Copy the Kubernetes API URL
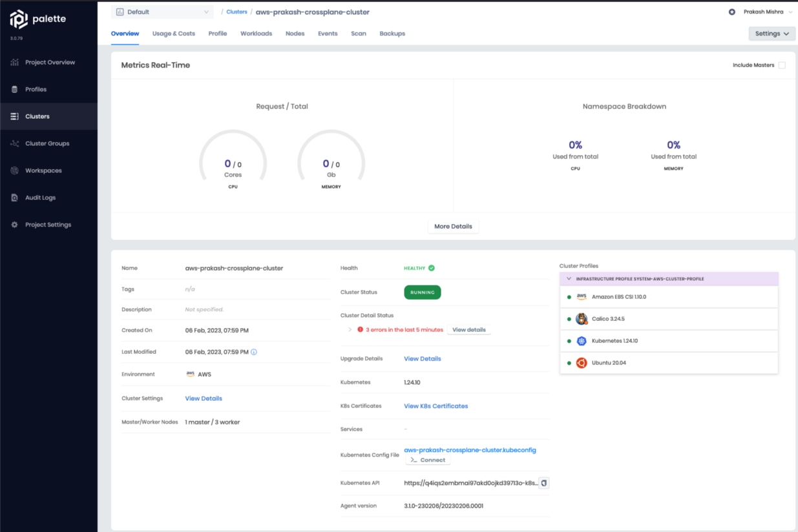 (x=543, y=482)
